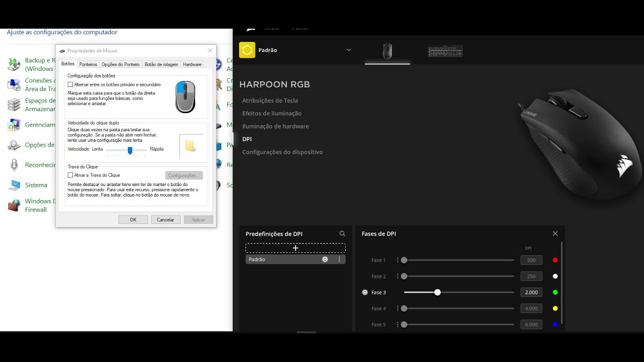Click the blue color swatch for Fase 5
Screen dimensions: 644x362
(555, 324)
